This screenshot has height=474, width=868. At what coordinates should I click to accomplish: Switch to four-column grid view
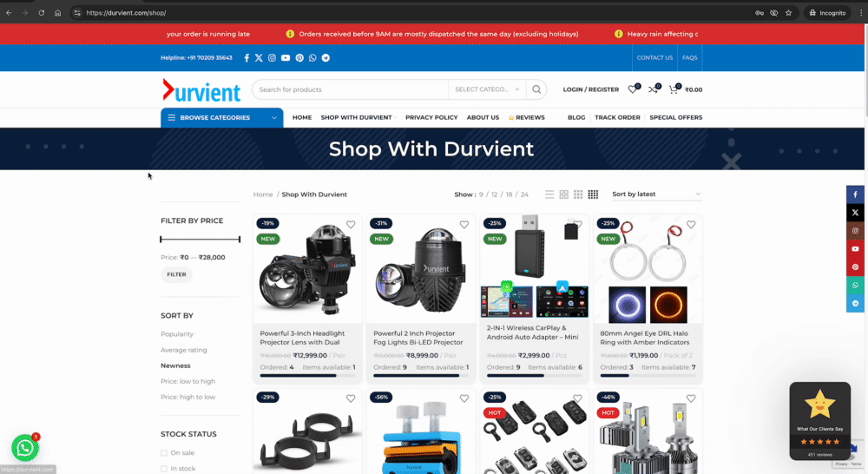pos(593,194)
